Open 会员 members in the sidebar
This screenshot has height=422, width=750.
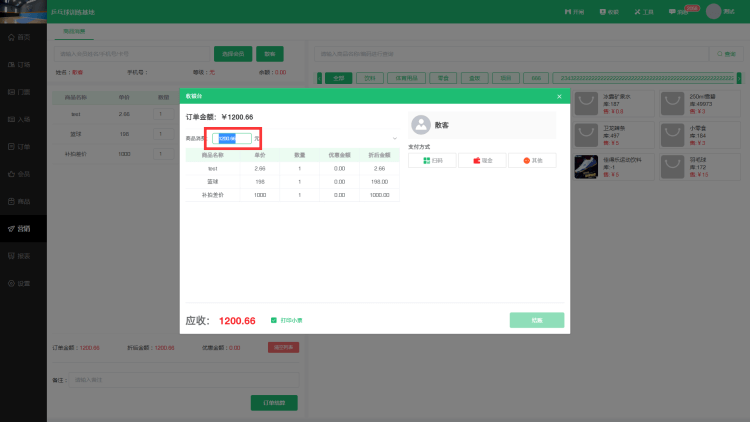[x=22, y=173]
